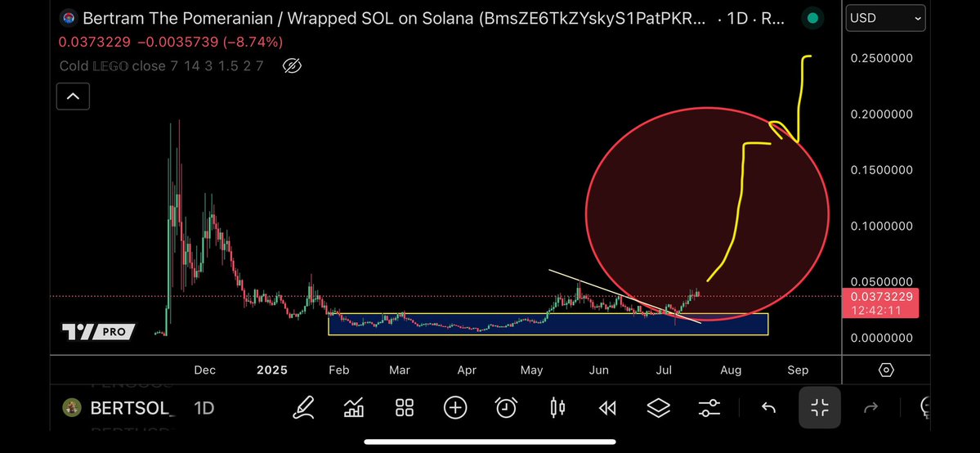This screenshot has height=453, width=980.
Task: Click the Bertram The Pomeranian chart title
Action: click(394, 18)
